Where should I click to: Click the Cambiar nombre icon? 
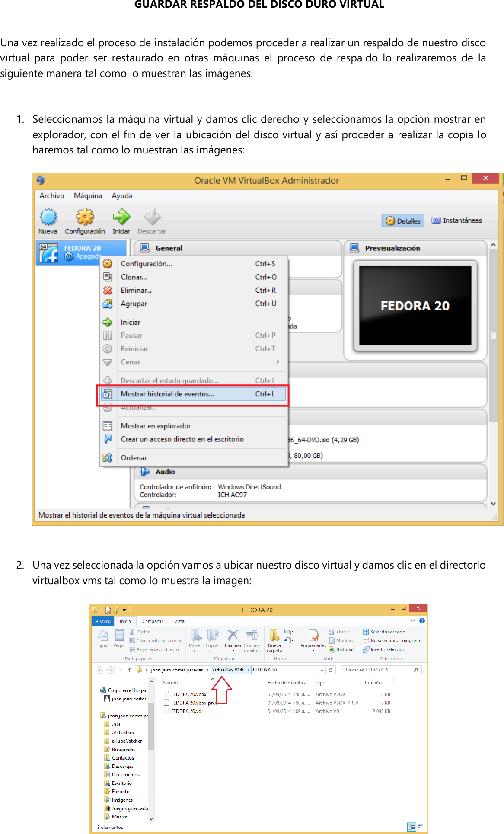252,641
